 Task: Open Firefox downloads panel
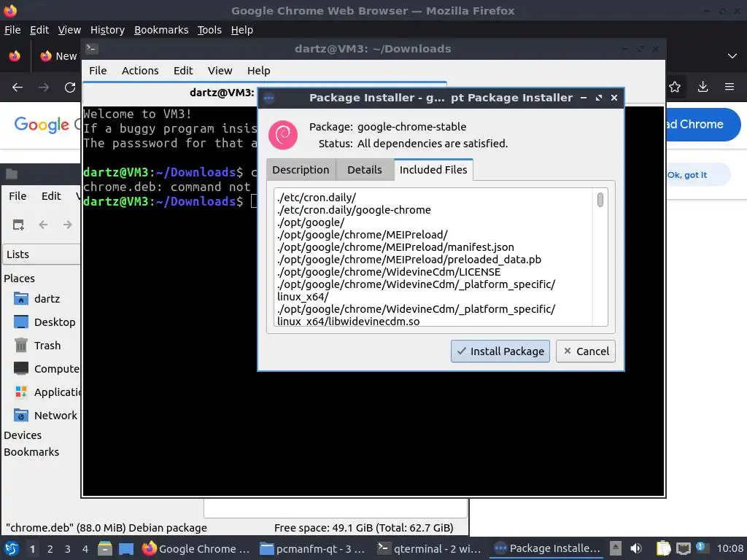pos(703,87)
